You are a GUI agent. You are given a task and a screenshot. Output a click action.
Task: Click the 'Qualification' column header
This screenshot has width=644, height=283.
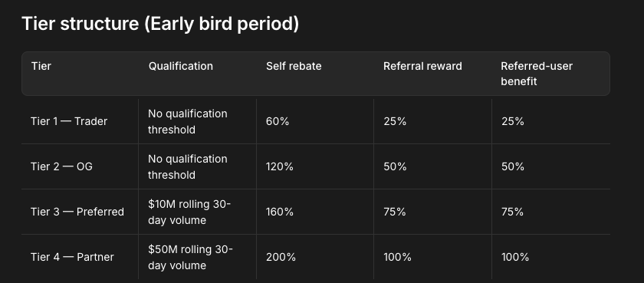[181, 66]
